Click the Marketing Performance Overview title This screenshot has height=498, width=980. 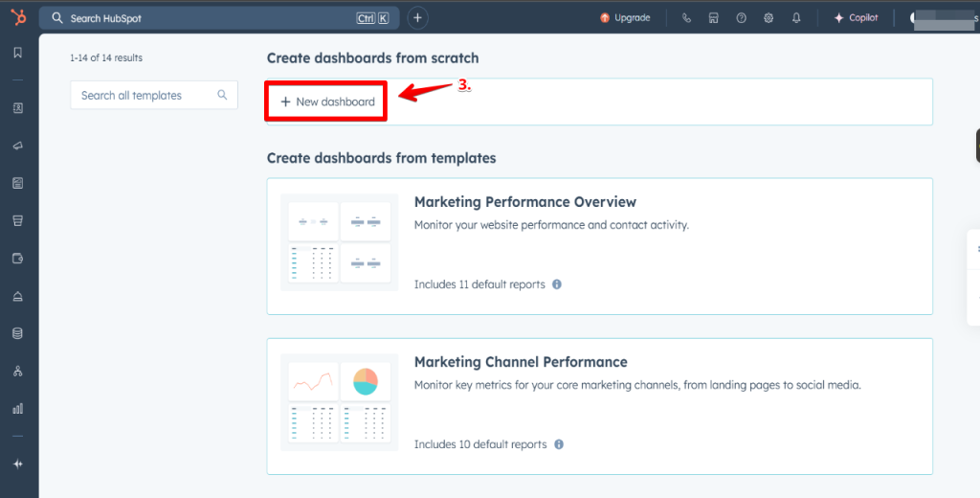pyautogui.click(x=525, y=202)
